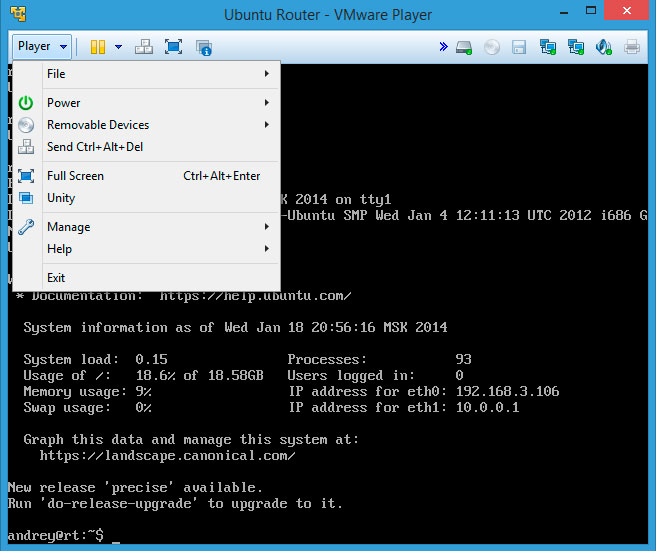Click the keyboard icon beside Send Ctrl+Alt+Del

click(26, 147)
